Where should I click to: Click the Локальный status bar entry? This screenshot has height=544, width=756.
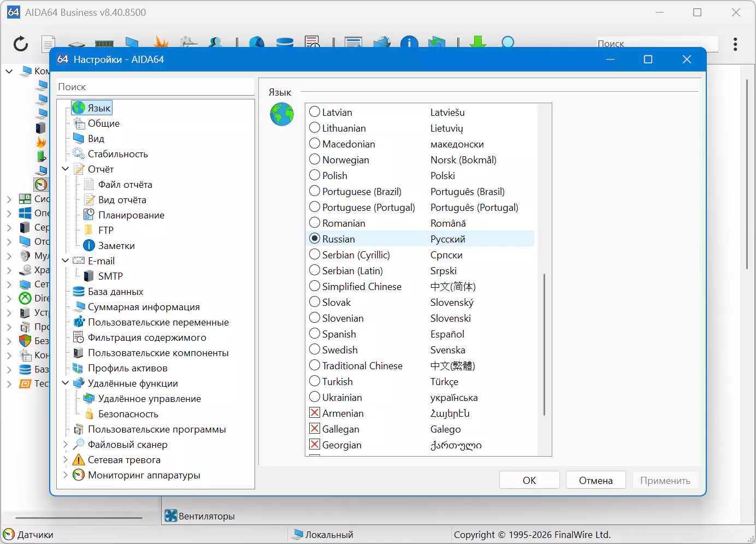(323, 535)
